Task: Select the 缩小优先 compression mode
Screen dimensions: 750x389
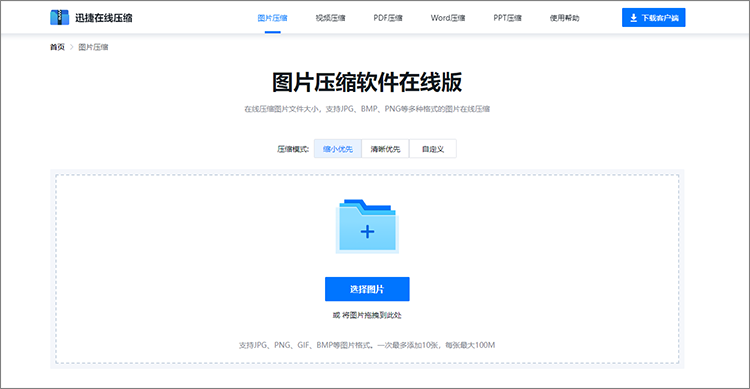Action: point(338,149)
